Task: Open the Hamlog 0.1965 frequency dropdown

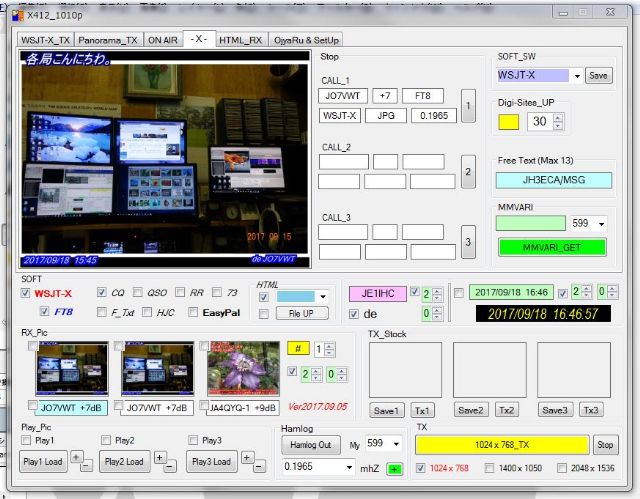Action: (x=342, y=468)
